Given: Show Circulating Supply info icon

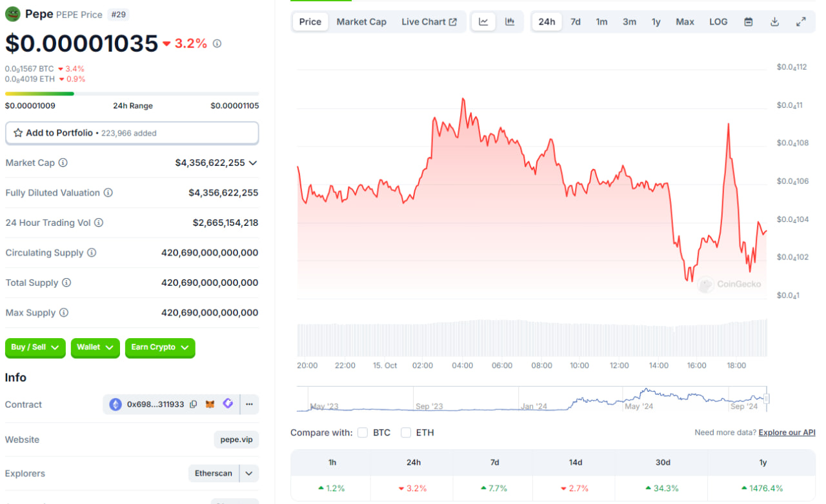Looking at the screenshot, I should [x=92, y=252].
